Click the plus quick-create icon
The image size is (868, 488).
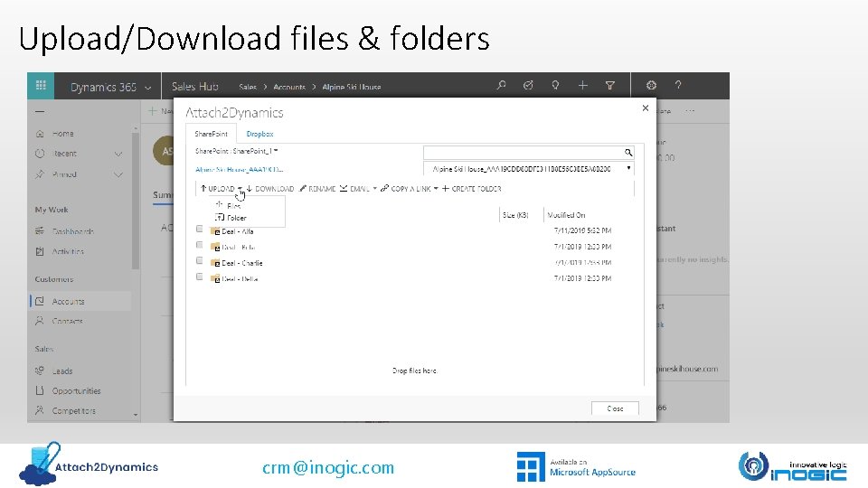[x=582, y=85]
